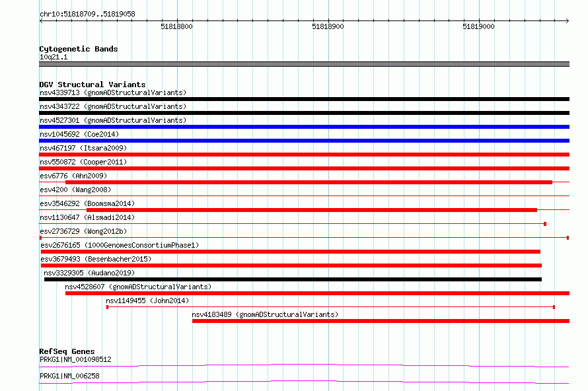
Task: Click the red bar of nsv4528607
Action: click(317, 293)
